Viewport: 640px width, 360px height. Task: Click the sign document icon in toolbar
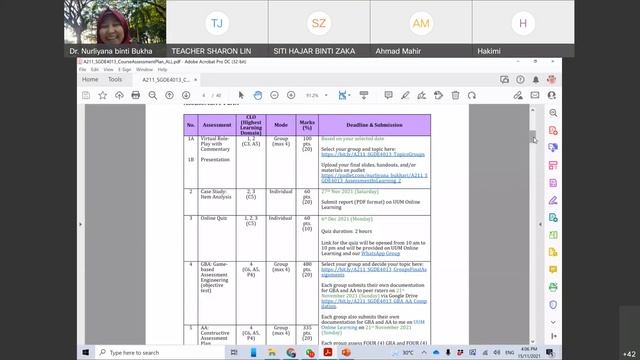[x=422, y=96]
